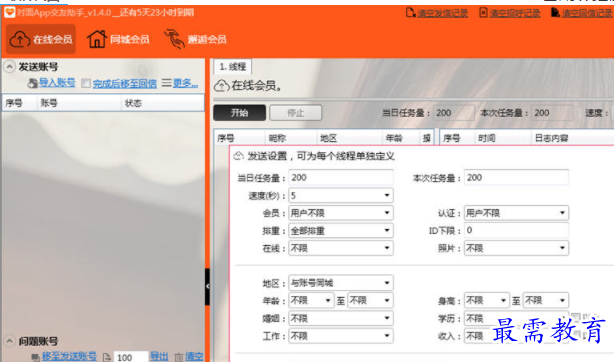This screenshot has width=614, height=362.
Task: Select the 1. 线程 thread tab
Action: click(233, 67)
